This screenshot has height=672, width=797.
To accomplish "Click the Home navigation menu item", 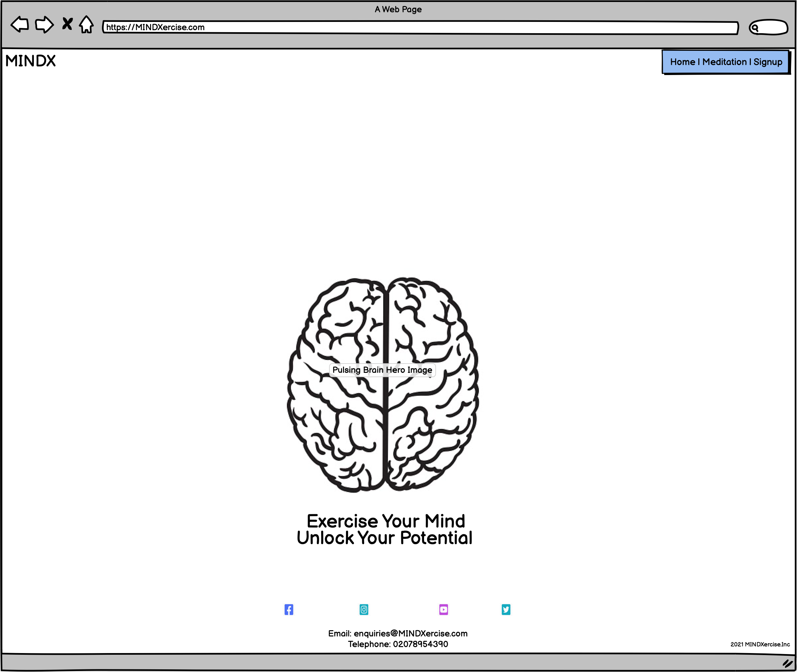I will 682,61.
